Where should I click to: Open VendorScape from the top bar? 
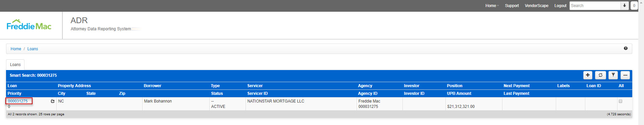click(537, 6)
